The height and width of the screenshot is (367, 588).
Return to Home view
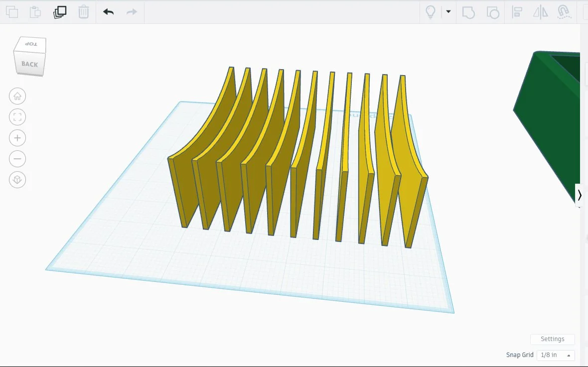(x=17, y=96)
